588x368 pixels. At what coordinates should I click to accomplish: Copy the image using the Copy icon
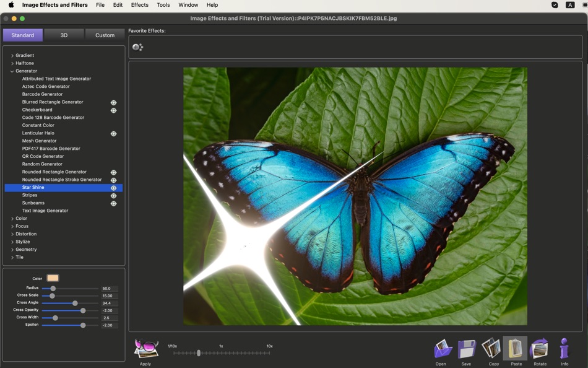(490, 349)
